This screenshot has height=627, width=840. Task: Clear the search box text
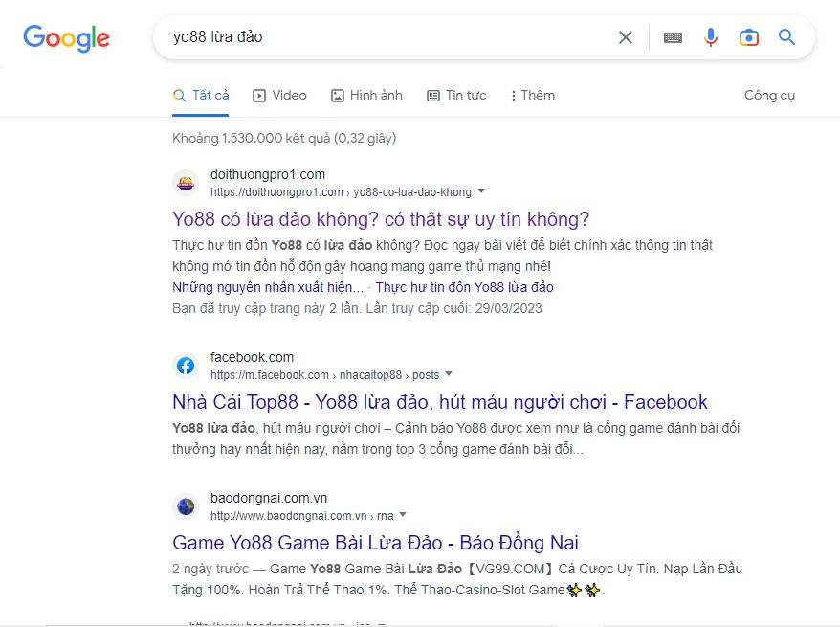pos(625,37)
